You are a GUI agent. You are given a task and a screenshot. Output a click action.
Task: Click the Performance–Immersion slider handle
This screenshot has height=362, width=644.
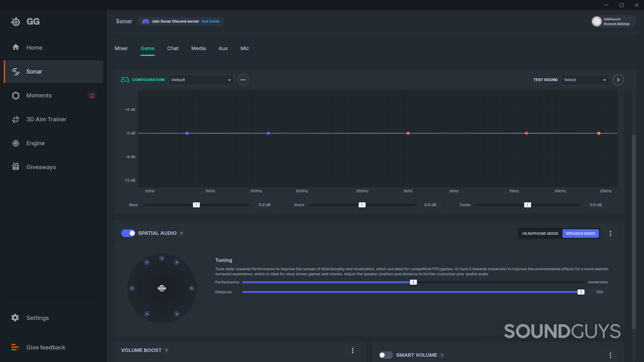(x=413, y=282)
